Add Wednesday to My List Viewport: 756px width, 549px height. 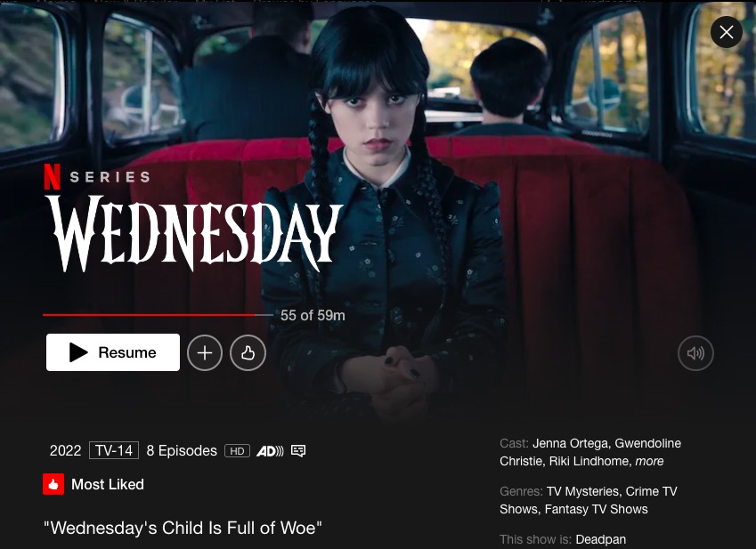[x=205, y=353]
